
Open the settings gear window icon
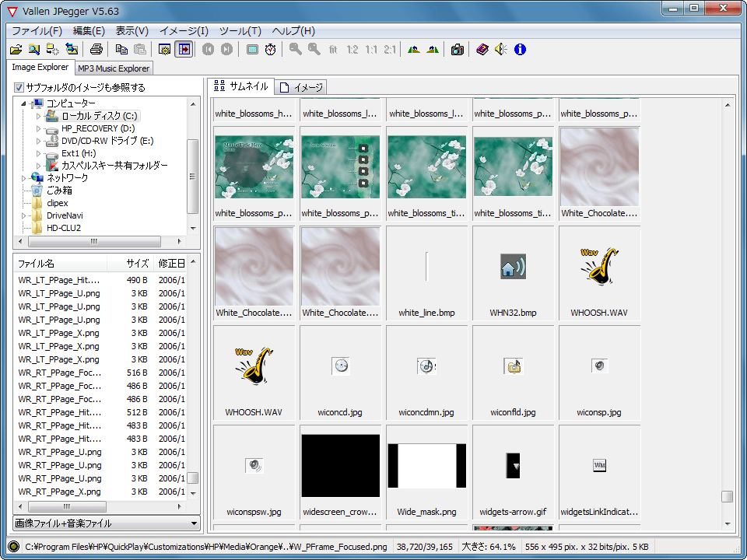[165, 50]
